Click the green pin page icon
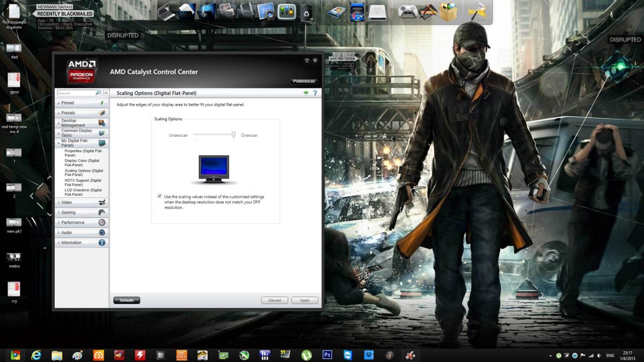The image size is (644, 362). click(x=306, y=93)
